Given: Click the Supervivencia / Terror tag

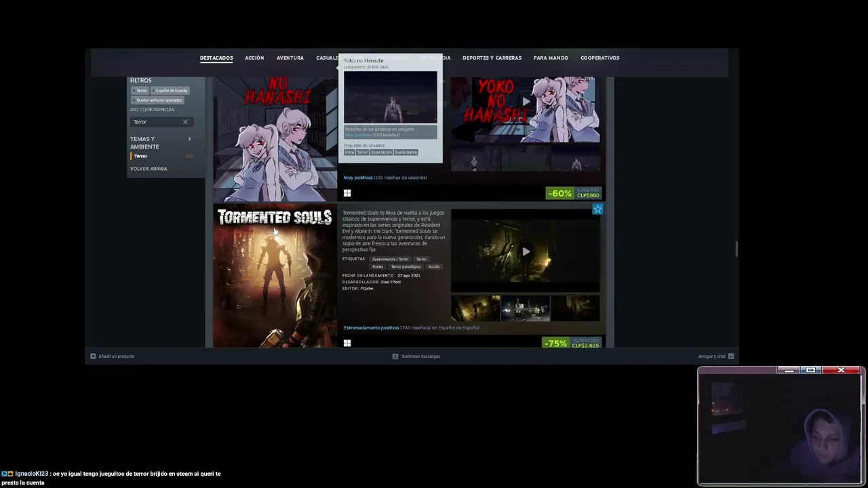Looking at the screenshot, I should (390, 259).
